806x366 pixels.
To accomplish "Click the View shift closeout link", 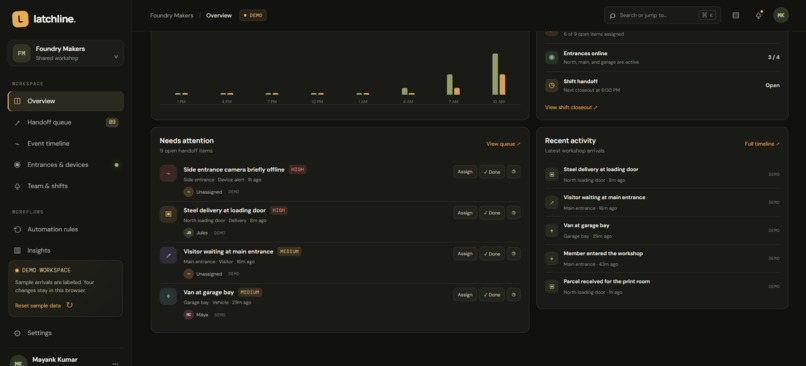I will pos(571,107).
